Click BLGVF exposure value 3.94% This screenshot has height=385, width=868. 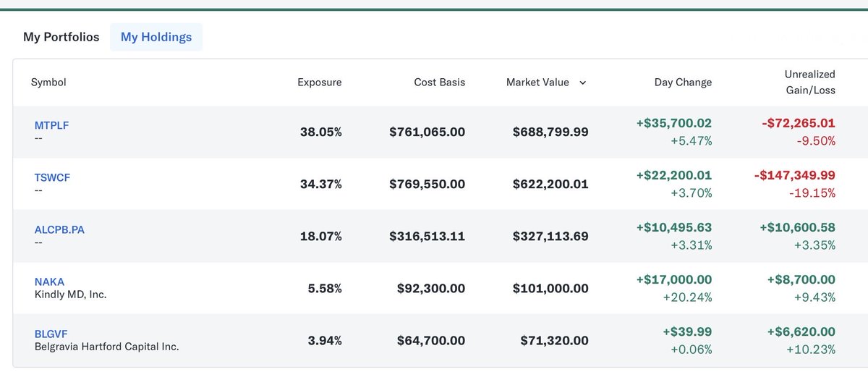(x=320, y=341)
